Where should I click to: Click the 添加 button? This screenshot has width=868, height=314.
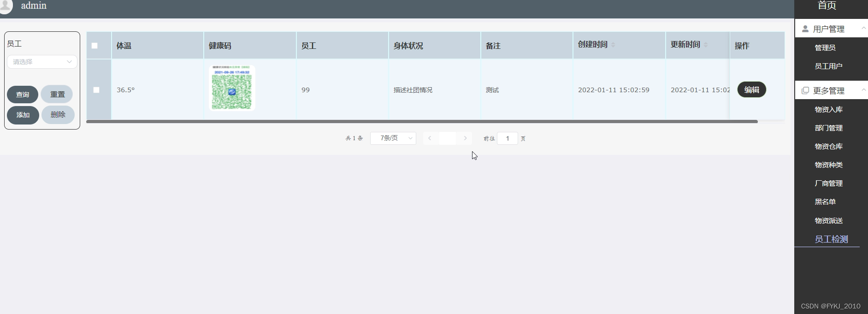pos(23,115)
